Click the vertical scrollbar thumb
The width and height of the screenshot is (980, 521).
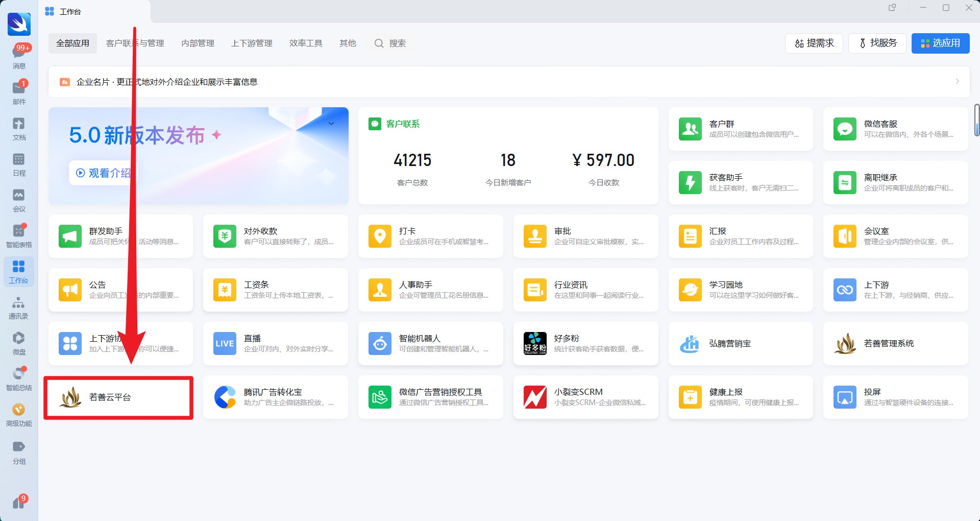click(976, 120)
